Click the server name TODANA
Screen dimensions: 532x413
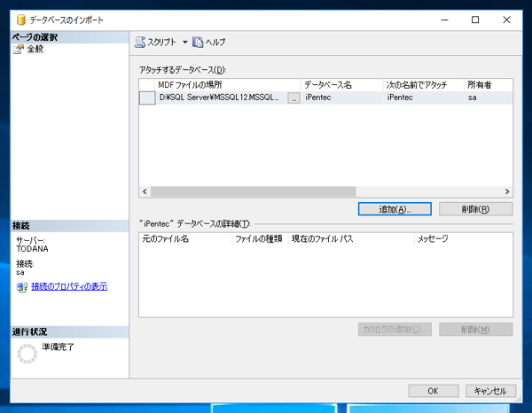pos(32,249)
